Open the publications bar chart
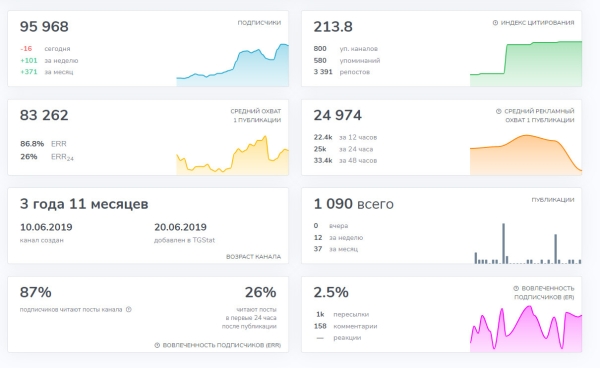Viewport: 600px width, 368px height. click(x=528, y=244)
